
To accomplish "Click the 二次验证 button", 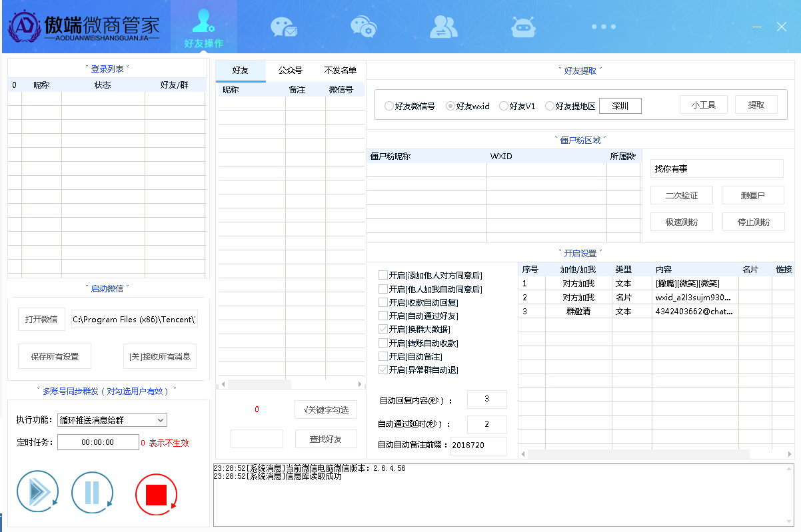I will (x=682, y=195).
